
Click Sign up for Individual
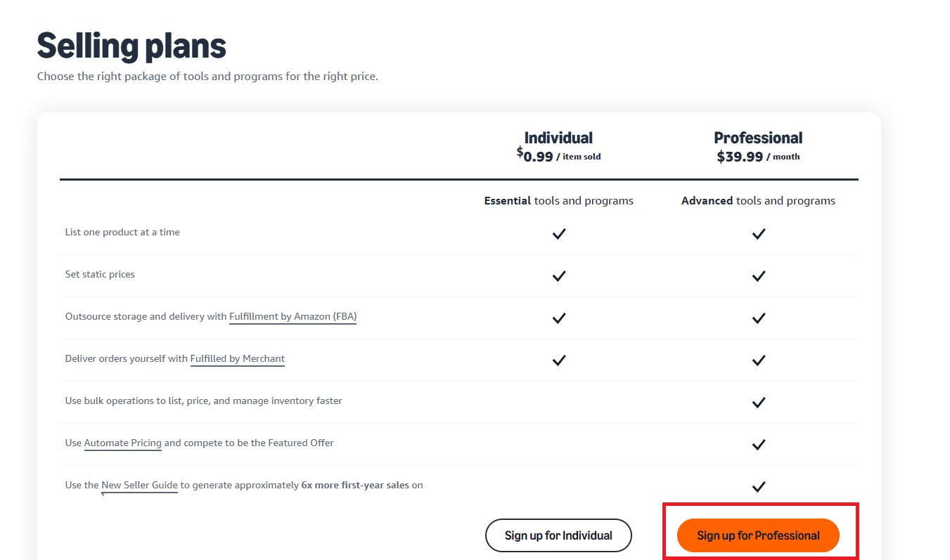(x=558, y=535)
